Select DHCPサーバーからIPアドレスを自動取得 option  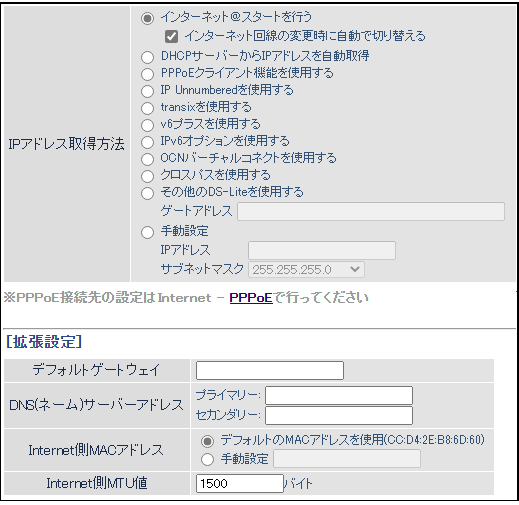click(x=147, y=57)
